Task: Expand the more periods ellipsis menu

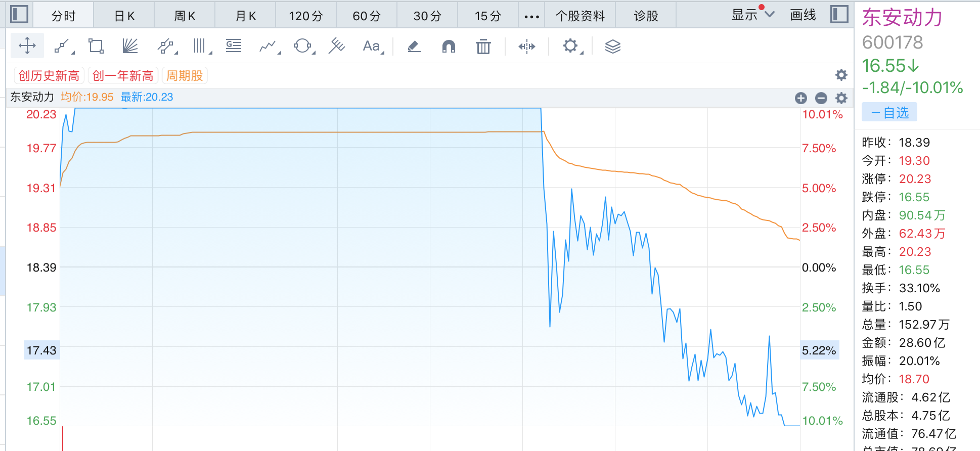Action: [531, 16]
